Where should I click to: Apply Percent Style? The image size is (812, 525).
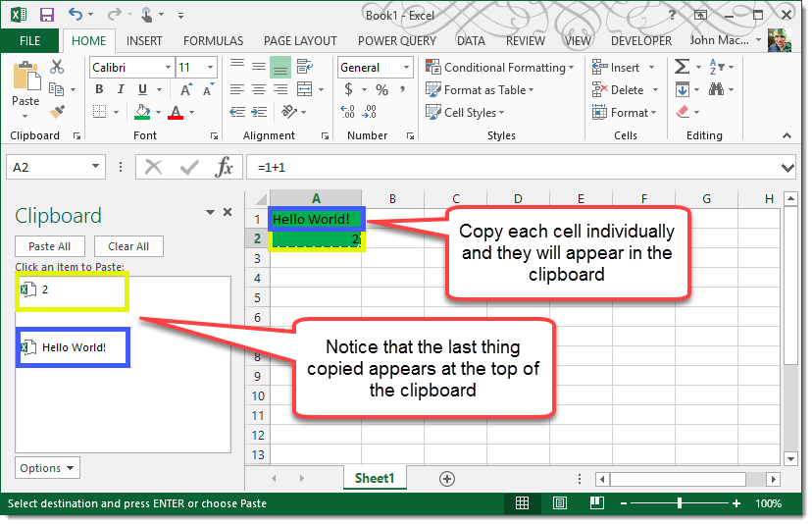pos(381,89)
